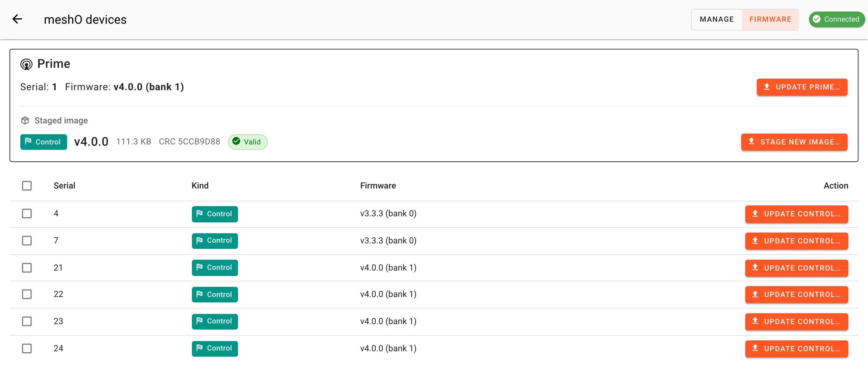Switch to the Firmware tab

[x=770, y=19]
